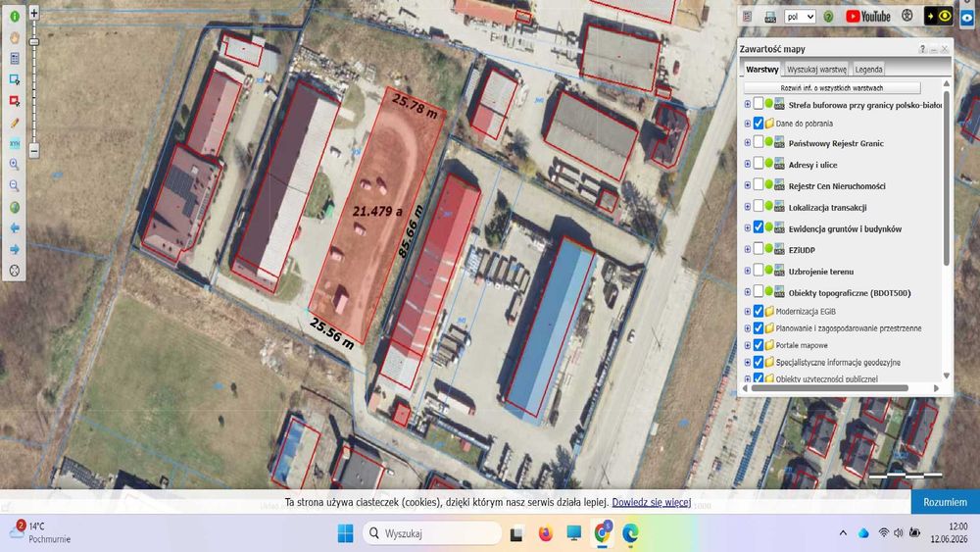Expand the Strefa buforowa layer node

(748, 104)
